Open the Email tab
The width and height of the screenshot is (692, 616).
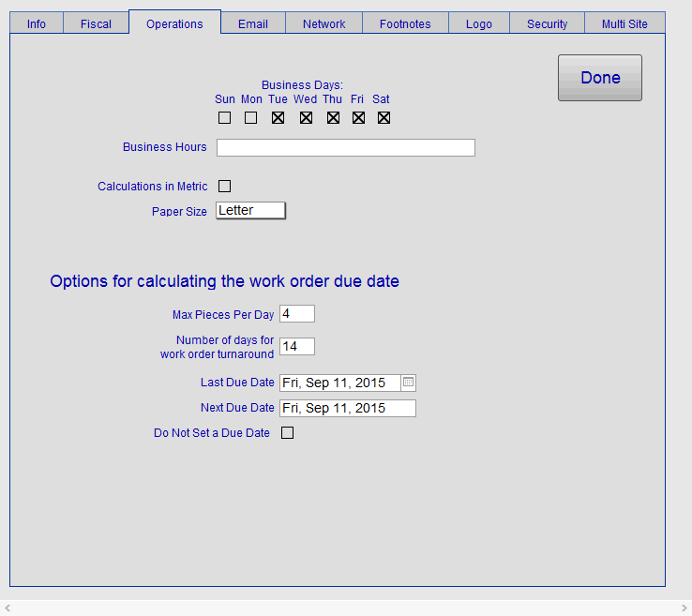tap(252, 23)
